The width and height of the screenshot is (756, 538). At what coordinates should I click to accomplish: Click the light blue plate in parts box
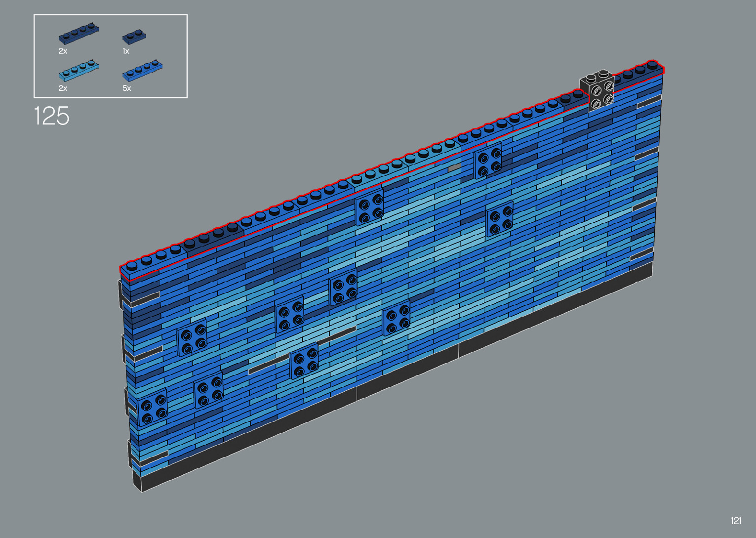[x=79, y=70]
